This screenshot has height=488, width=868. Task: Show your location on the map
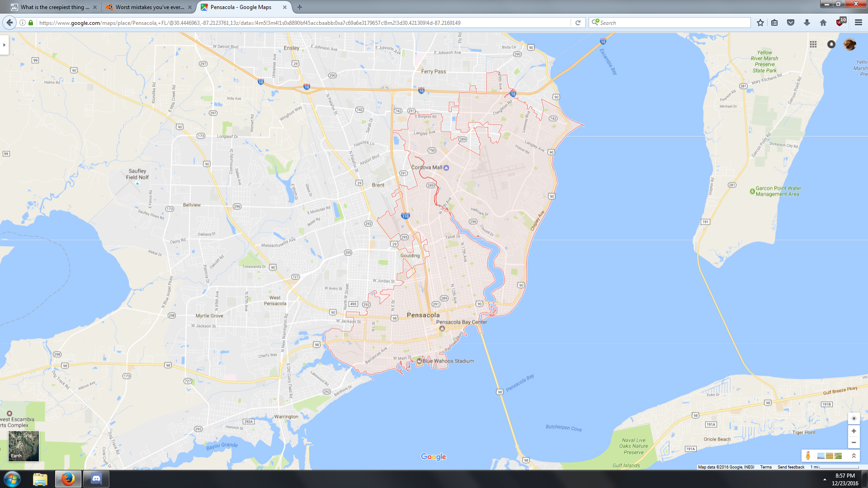tap(854, 418)
